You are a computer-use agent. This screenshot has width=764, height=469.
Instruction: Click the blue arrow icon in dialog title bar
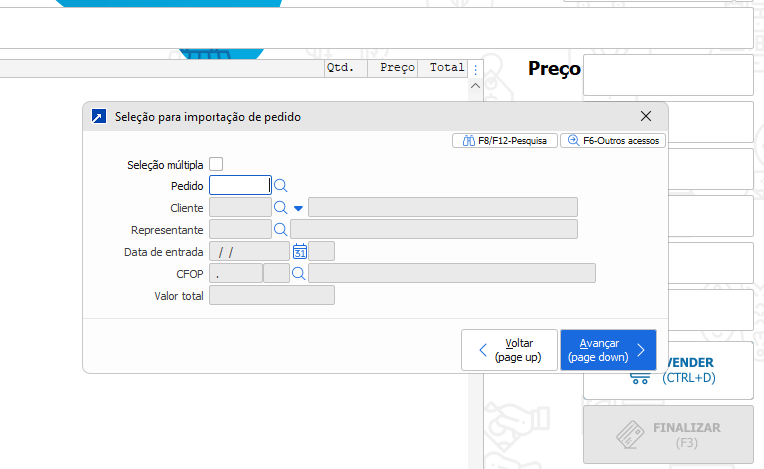pyautogui.click(x=99, y=116)
